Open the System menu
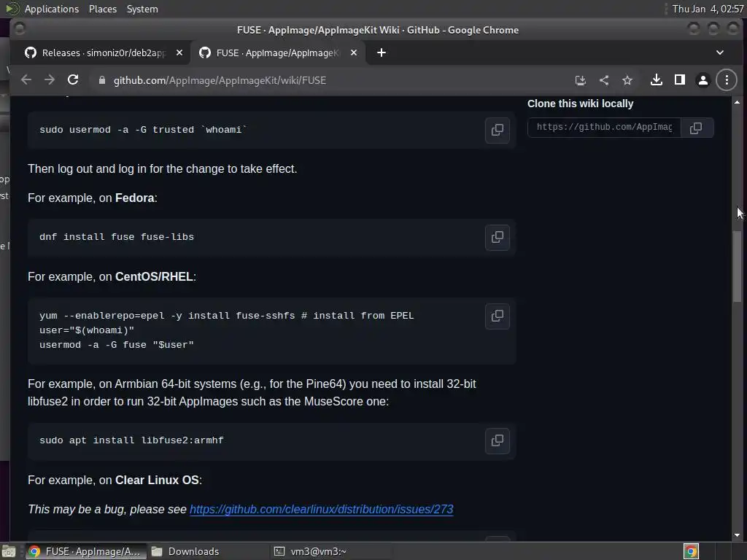This screenshot has height=560, width=747. click(142, 9)
